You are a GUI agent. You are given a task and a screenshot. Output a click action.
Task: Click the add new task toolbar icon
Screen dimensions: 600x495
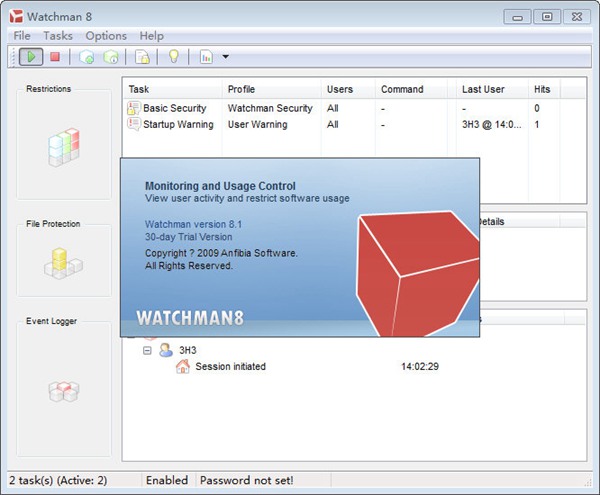87,57
